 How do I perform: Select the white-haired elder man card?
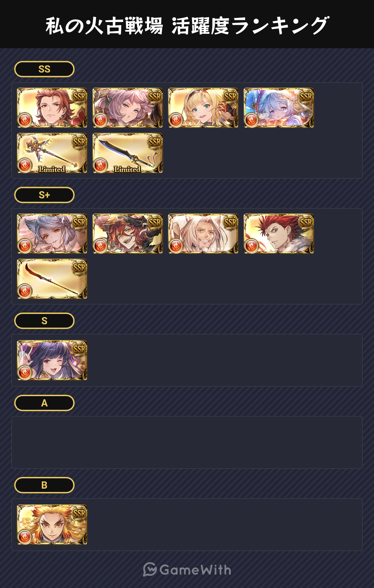point(203,234)
